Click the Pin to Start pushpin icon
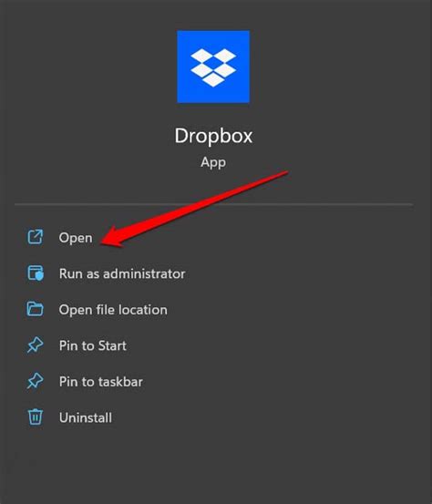432x504 pixels. tap(35, 345)
